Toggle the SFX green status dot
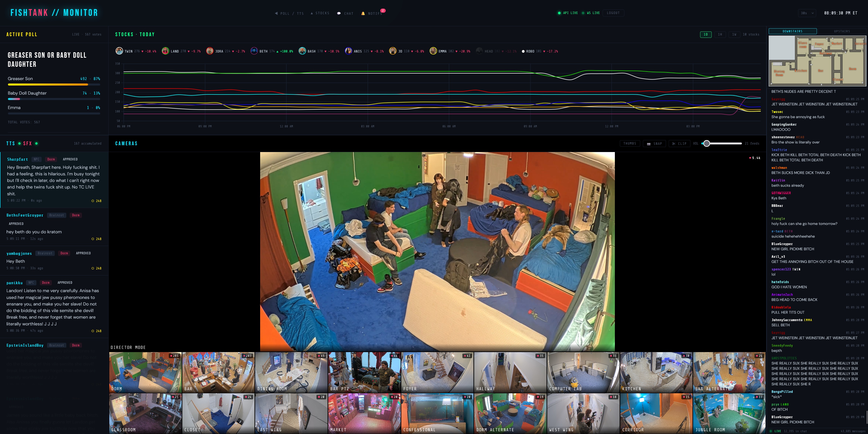Image resolution: width=868 pixels, height=434 pixels. (36, 143)
